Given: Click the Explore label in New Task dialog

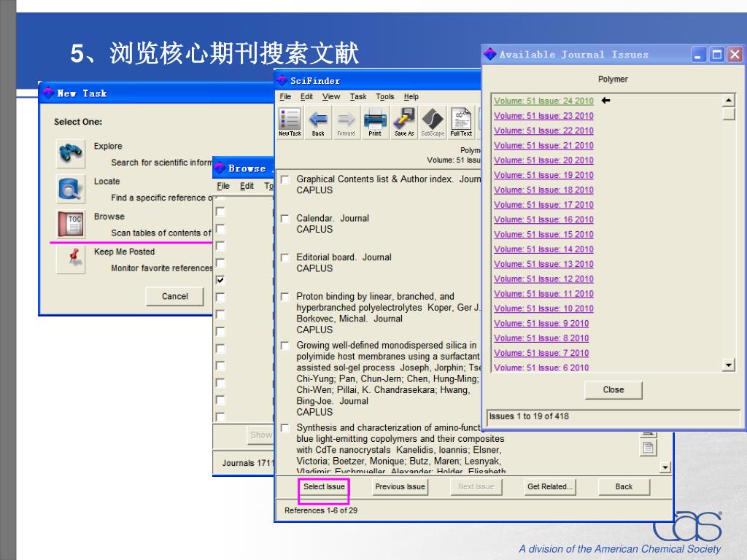Looking at the screenshot, I should pyautogui.click(x=108, y=146).
